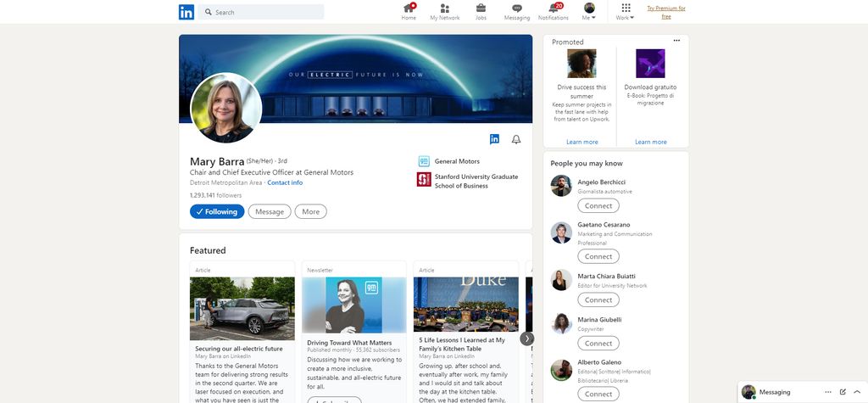
Task: Click People you may know heading
Action: (587, 163)
